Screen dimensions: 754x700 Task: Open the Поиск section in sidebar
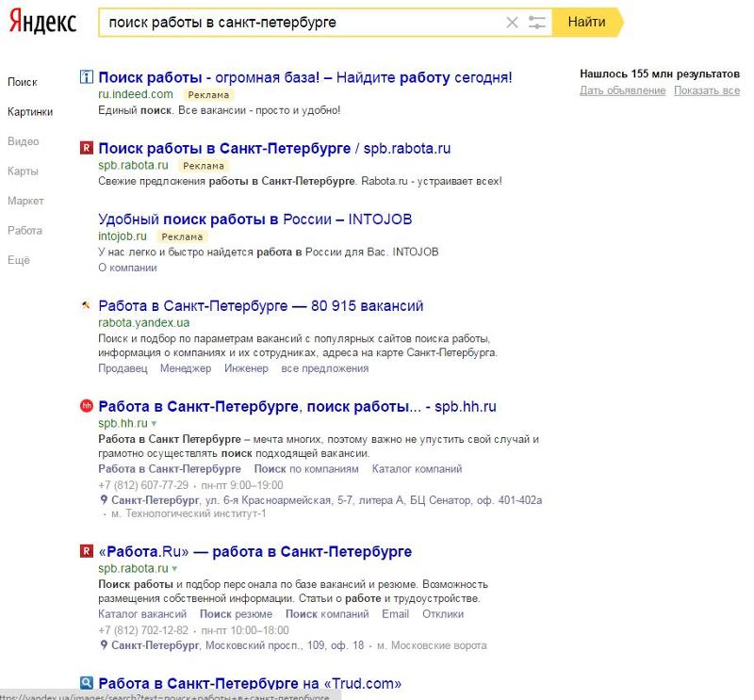pyautogui.click(x=22, y=82)
